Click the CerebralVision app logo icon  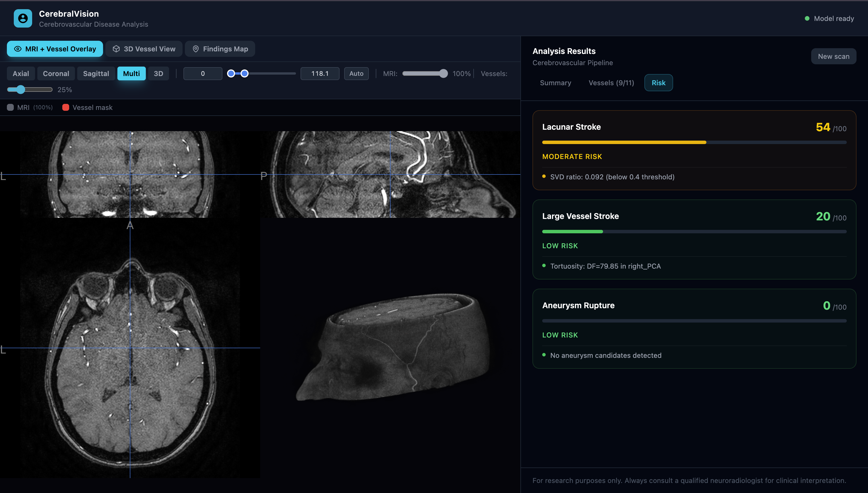(23, 18)
